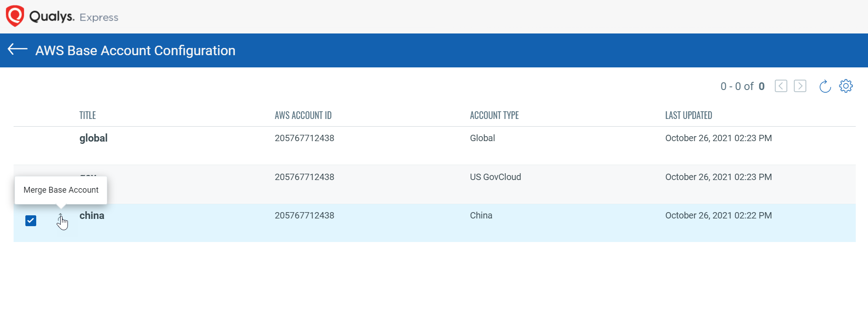Uncheck the china row checkbox
Viewport: 868px width, 313px height.
[31, 221]
